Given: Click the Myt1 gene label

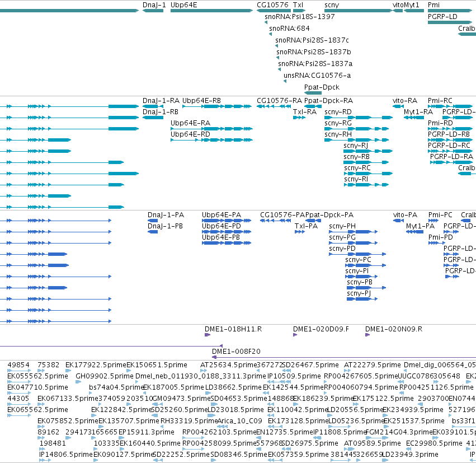Looking at the screenshot, I should pyautogui.click(x=411, y=5).
